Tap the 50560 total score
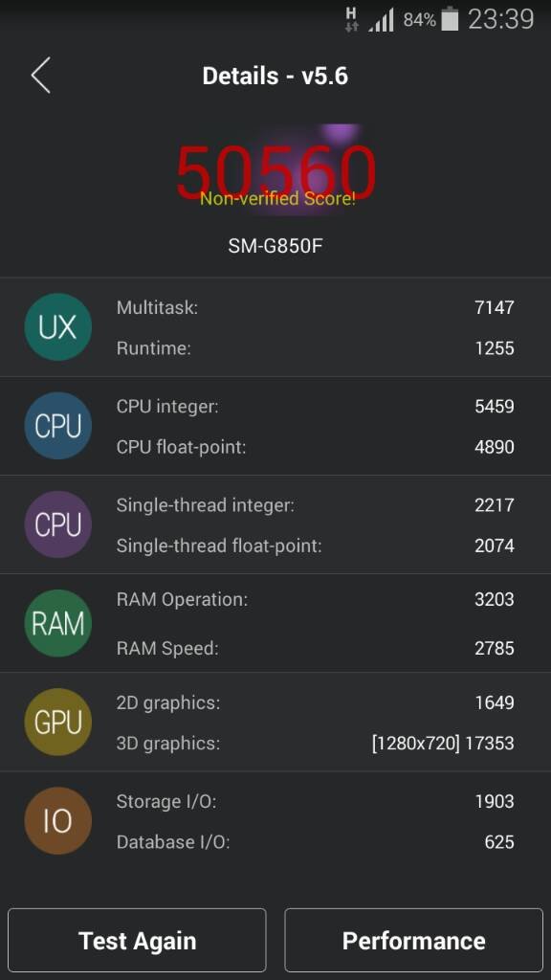This screenshot has width=551, height=980. click(x=276, y=170)
